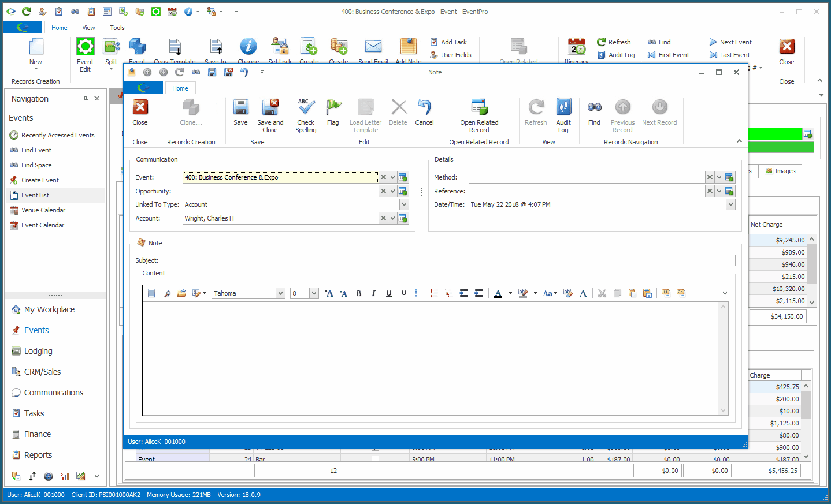Click the open-folder icon in content toolbar
Screen dimensions: 831x504
181,293
